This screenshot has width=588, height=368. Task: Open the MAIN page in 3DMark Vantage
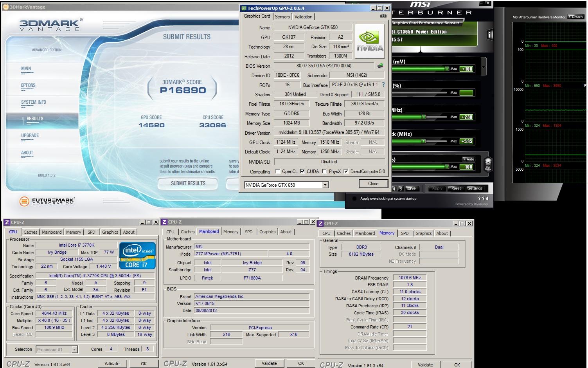pyautogui.click(x=26, y=69)
